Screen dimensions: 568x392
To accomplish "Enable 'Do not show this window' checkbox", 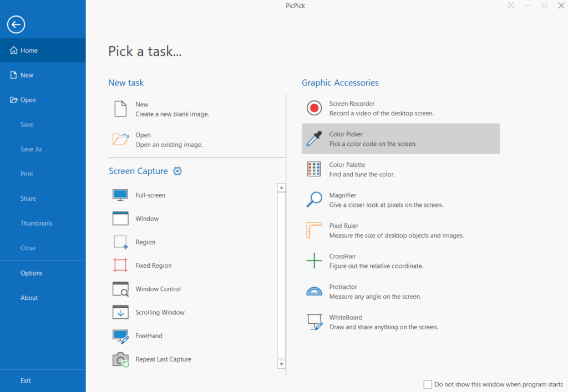I will (x=428, y=384).
